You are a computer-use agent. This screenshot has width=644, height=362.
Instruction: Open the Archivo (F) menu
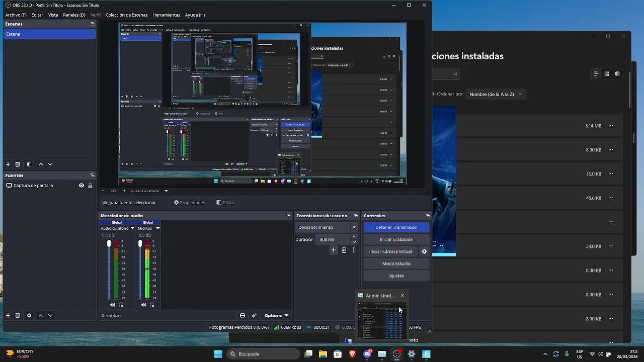click(x=16, y=15)
